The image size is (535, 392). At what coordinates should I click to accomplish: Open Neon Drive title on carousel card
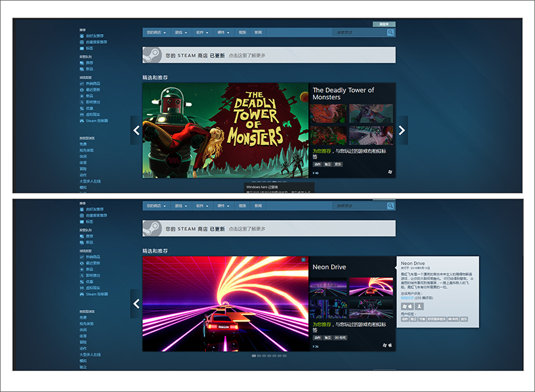[x=329, y=267]
